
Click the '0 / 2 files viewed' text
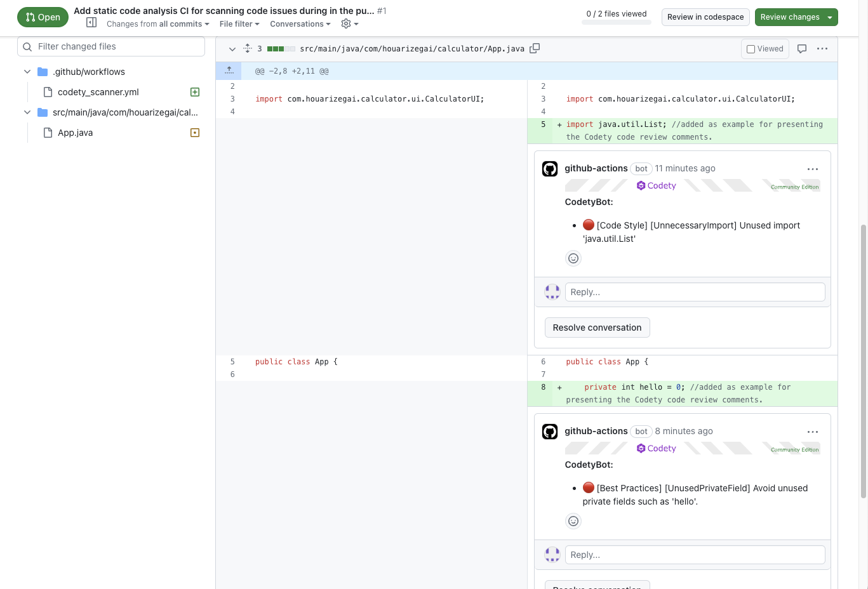tap(617, 13)
